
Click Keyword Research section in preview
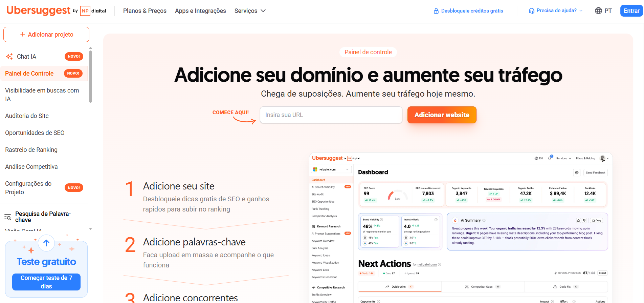click(x=326, y=226)
